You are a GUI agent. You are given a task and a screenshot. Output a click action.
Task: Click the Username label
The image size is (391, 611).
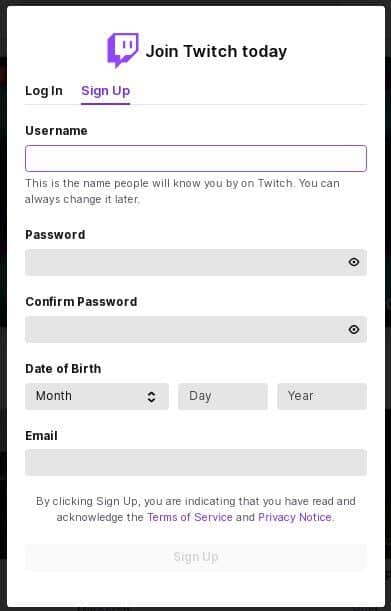[56, 131]
